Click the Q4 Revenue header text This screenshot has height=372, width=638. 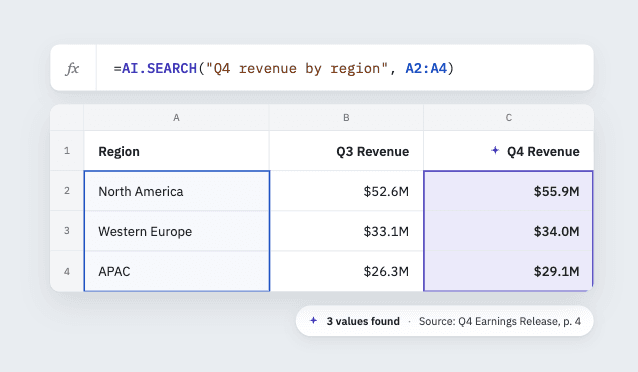point(543,151)
